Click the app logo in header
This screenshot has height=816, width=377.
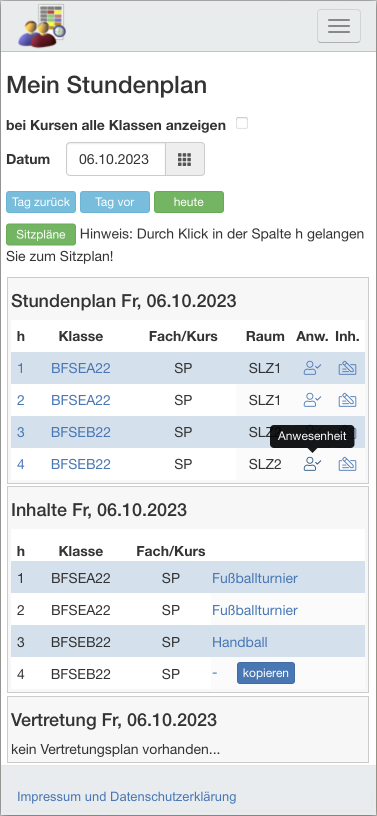point(42,26)
